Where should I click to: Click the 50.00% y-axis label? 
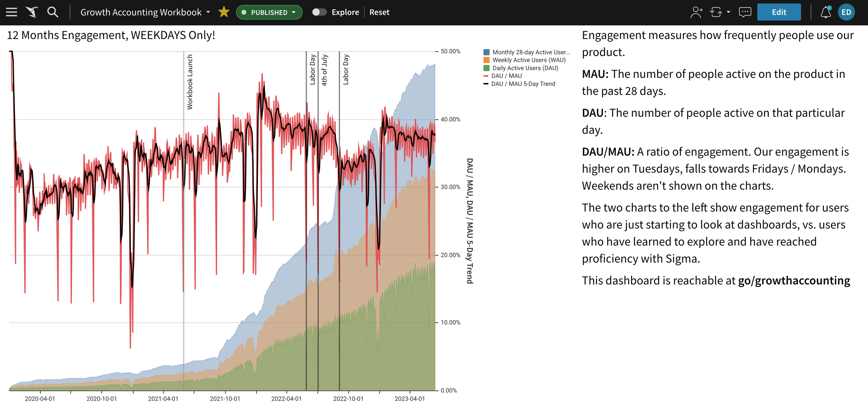[450, 51]
